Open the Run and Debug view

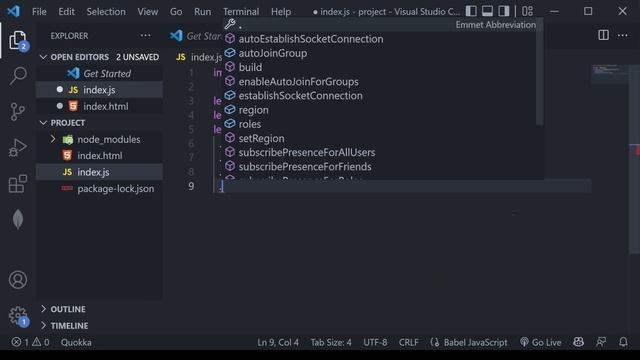[x=18, y=147]
